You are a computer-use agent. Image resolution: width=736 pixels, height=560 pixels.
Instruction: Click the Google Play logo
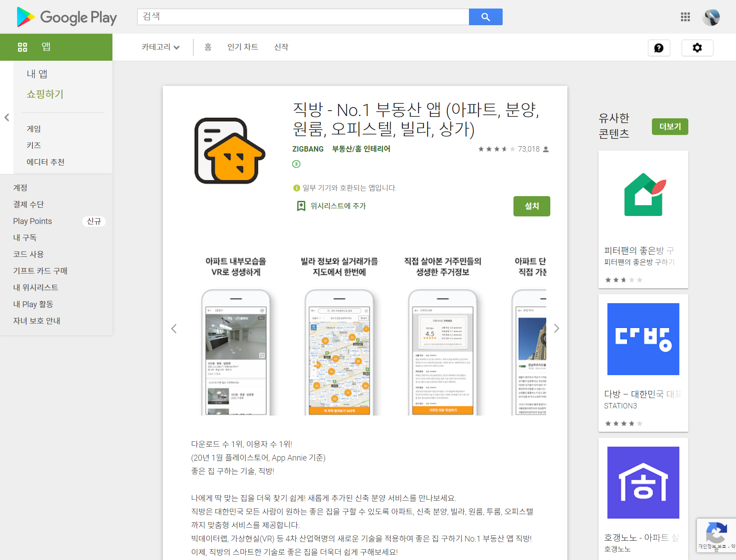click(67, 17)
